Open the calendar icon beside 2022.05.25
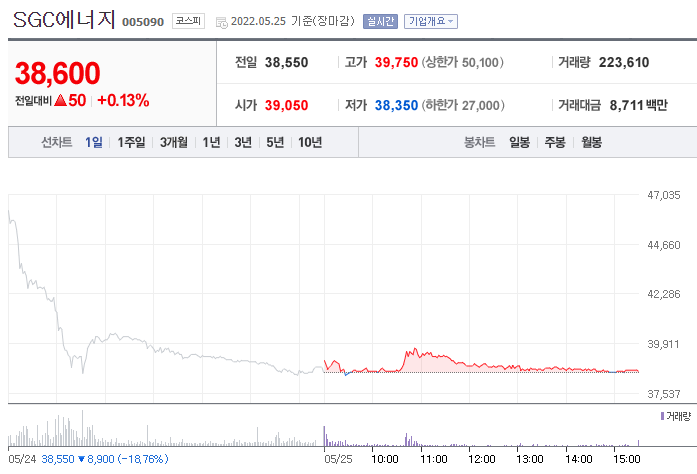Viewport: 697px width, 474px height. coord(221,22)
